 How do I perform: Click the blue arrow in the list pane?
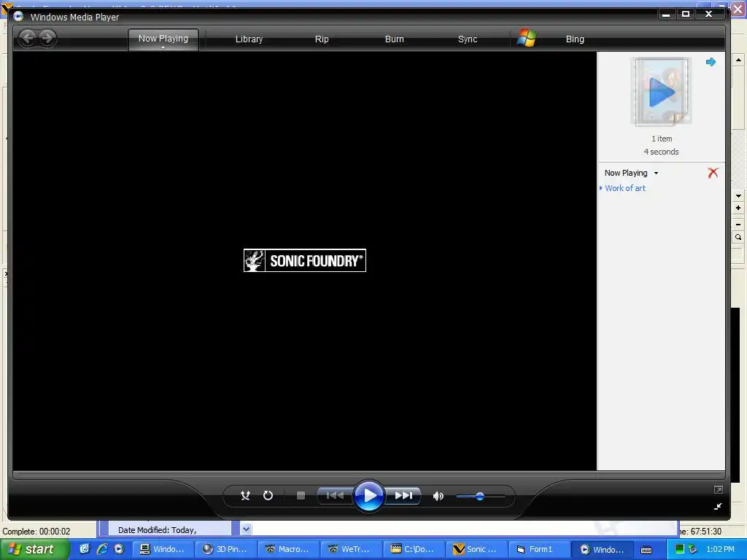711,62
